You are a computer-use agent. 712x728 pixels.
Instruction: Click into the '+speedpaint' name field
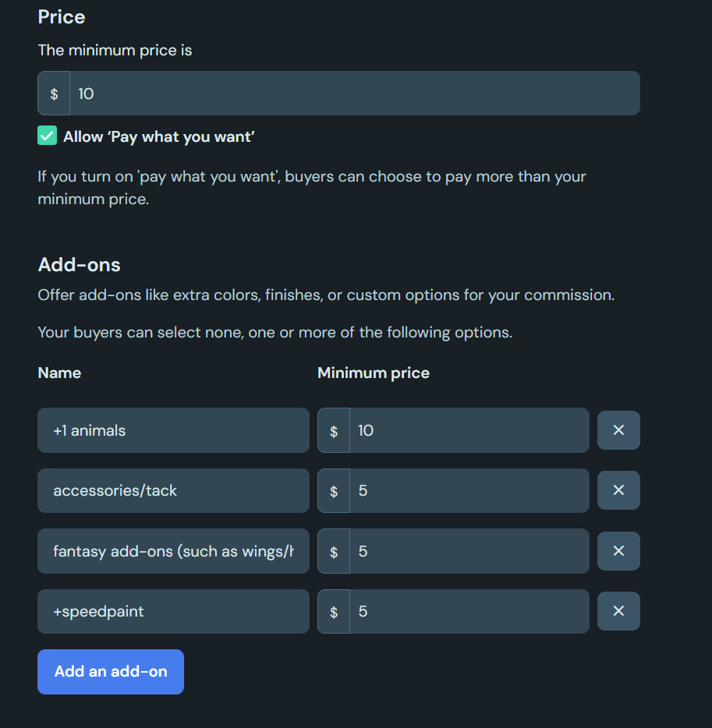point(173,612)
